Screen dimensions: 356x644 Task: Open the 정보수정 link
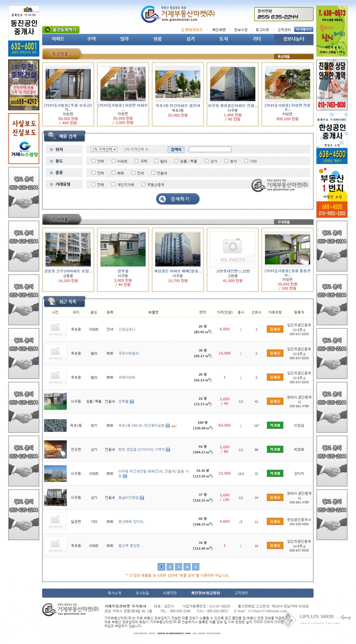241,30
